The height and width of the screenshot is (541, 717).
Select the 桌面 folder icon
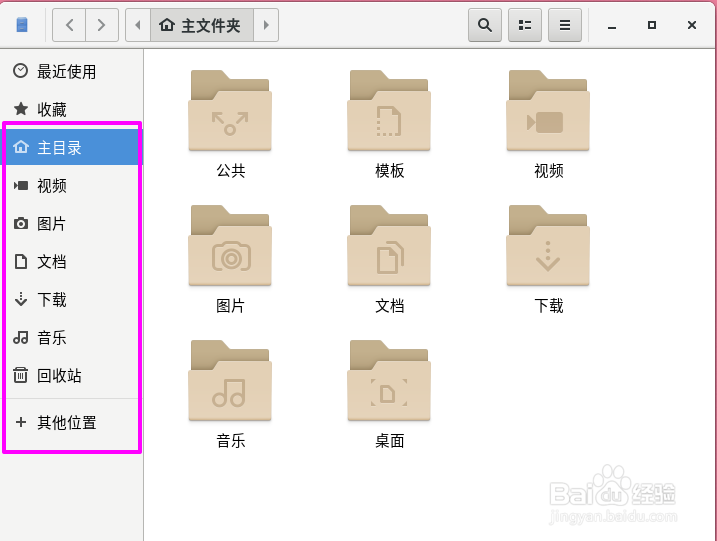point(389,380)
